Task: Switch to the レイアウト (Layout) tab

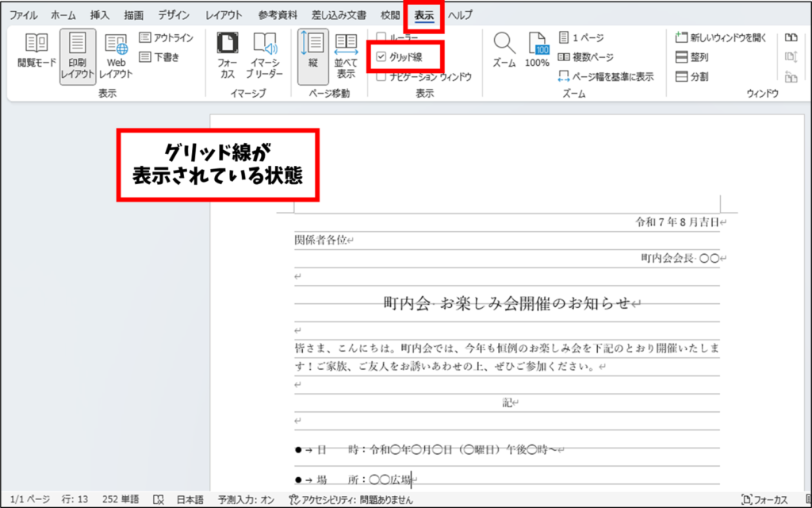Action: coord(224,15)
